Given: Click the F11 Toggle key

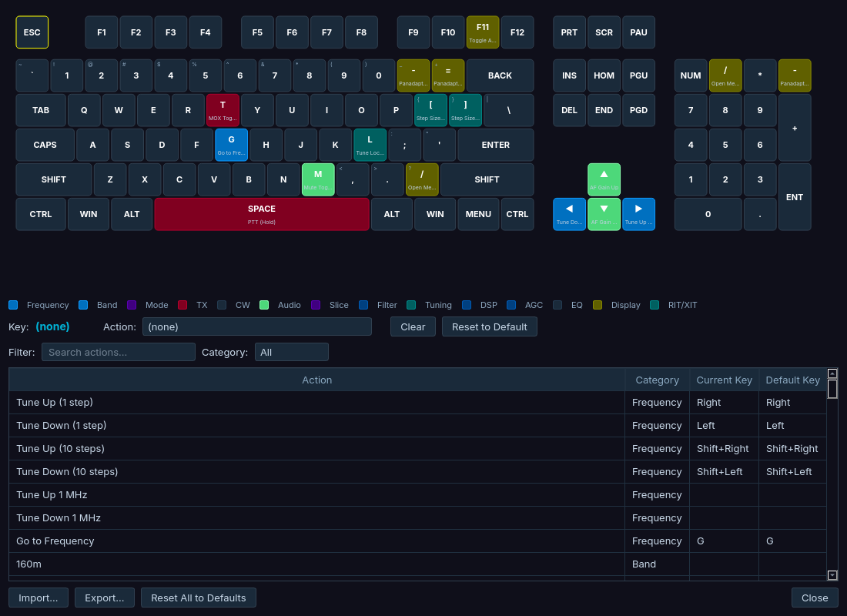Looking at the screenshot, I should [483, 32].
